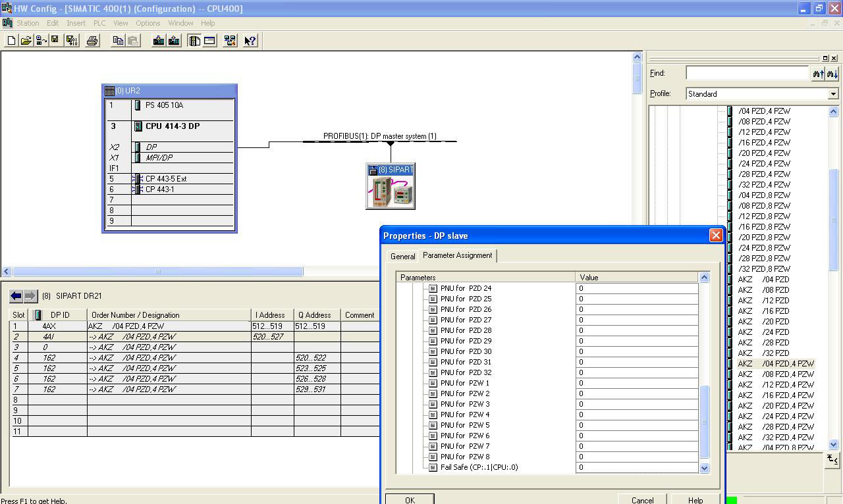Select the SIPART slave on PROFIBUS

coord(391,188)
